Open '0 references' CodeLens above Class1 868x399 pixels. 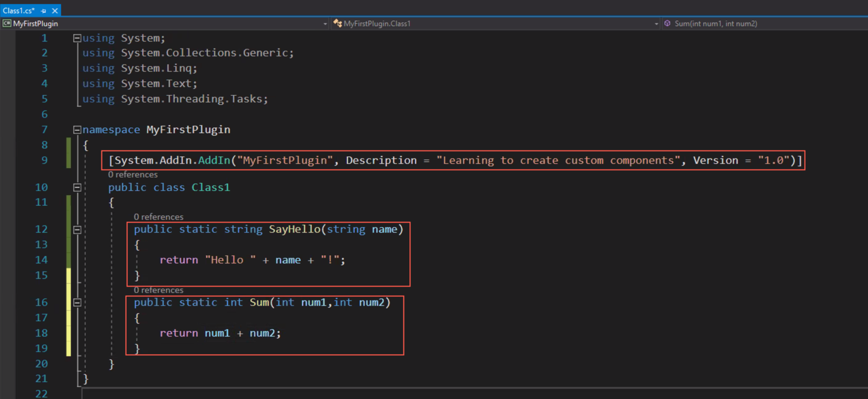tap(133, 174)
